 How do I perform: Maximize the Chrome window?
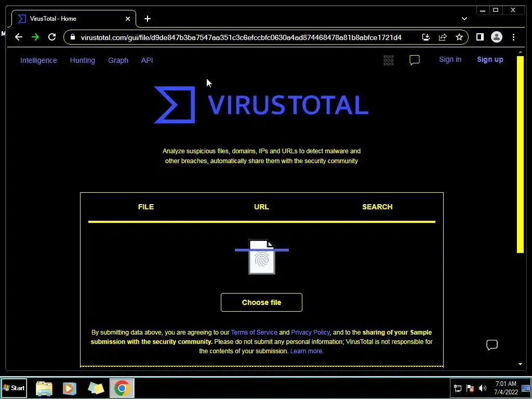coord(495,10)
